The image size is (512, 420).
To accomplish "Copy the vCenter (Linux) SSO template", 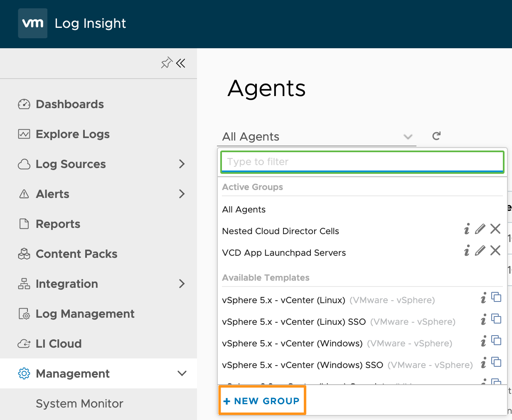I will click(496, 319).
